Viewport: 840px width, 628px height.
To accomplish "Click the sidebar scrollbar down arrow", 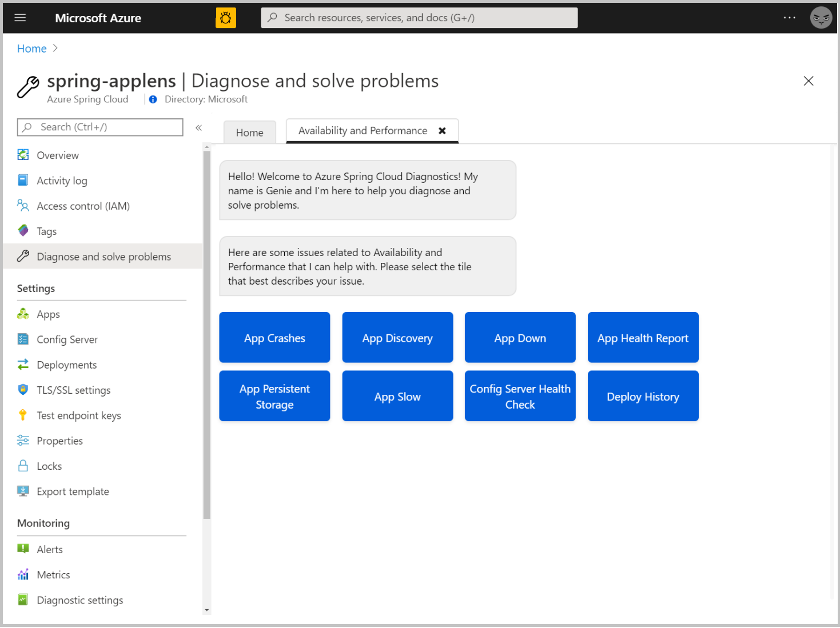I will click(x=207, y=610).
